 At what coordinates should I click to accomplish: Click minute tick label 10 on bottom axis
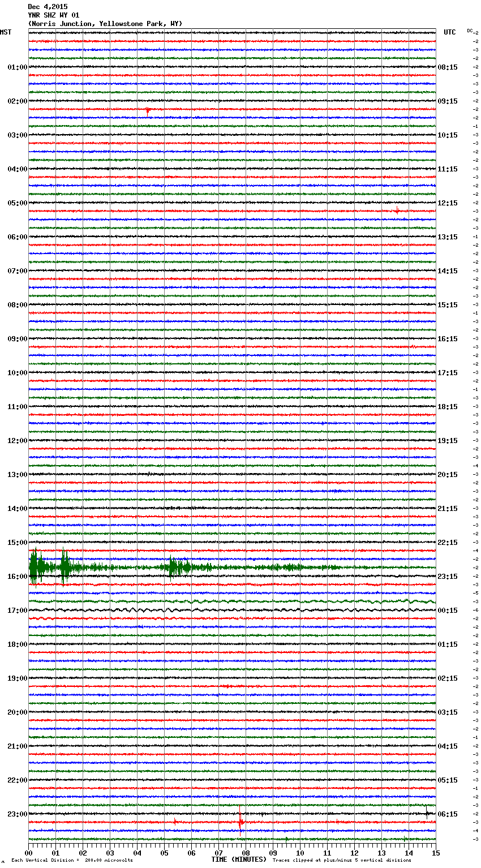[300, 853]
